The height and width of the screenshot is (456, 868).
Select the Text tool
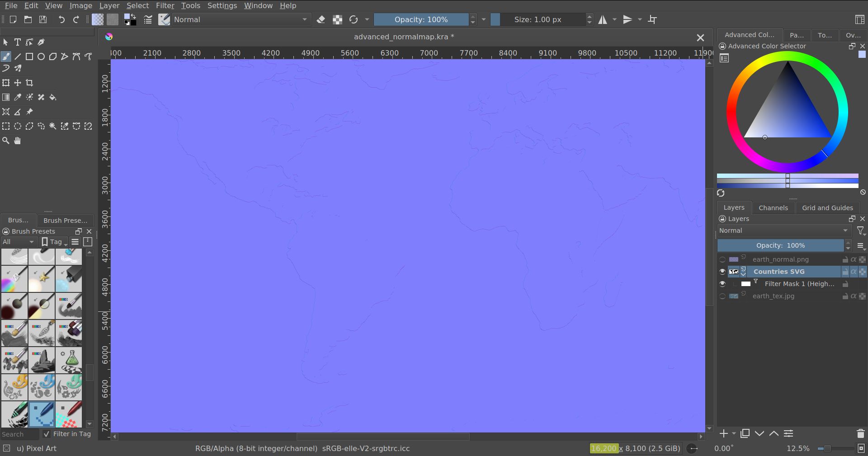18,42
